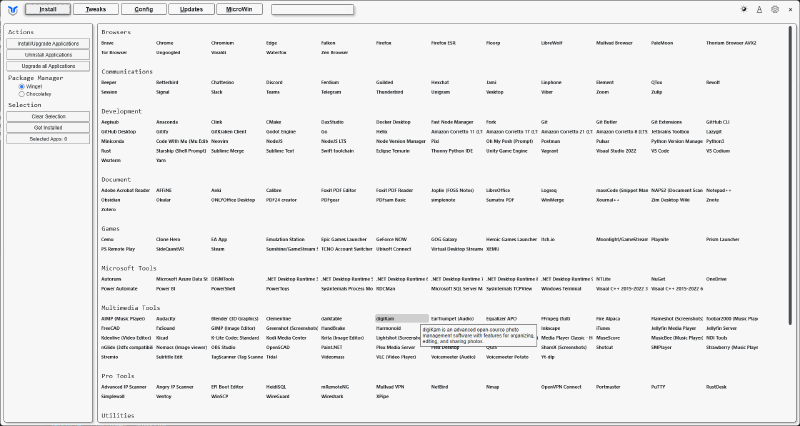The image size is (800, 426).
Task: Switch to the Tweaks tab
Action: (97, 9)
